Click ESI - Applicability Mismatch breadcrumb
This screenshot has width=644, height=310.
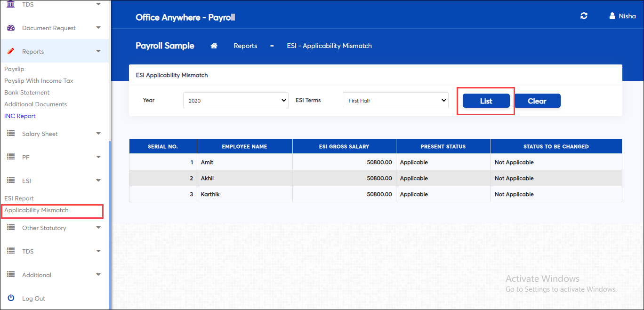[x=330, y=46]
